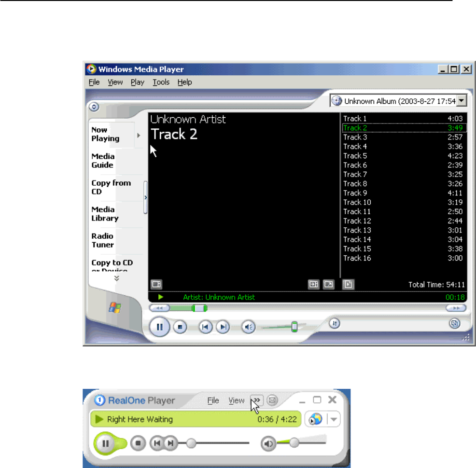This screenshot has width=476, height=468.
Task: Select Track 2 in playlist
Action: 403,128
